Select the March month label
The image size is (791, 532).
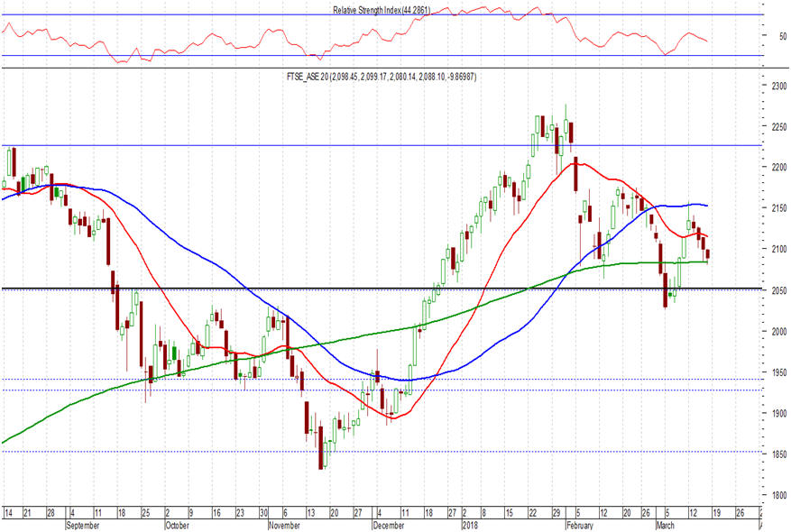coord(665,526)
